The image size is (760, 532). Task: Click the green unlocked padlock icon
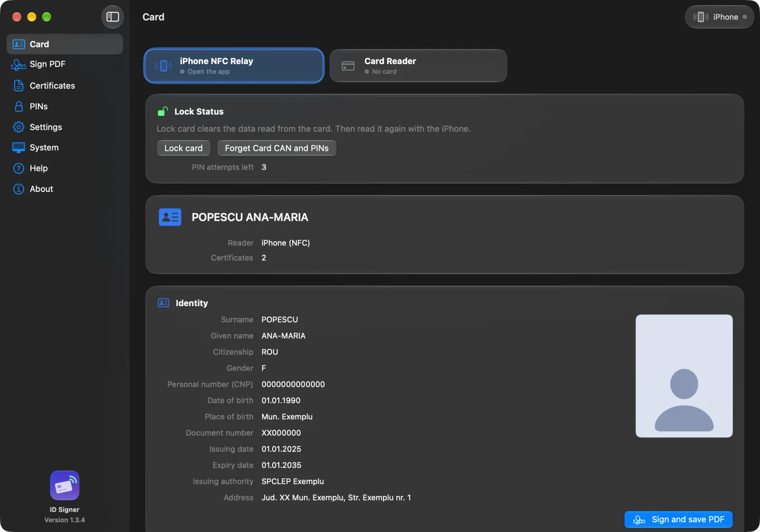click(162, 112)
